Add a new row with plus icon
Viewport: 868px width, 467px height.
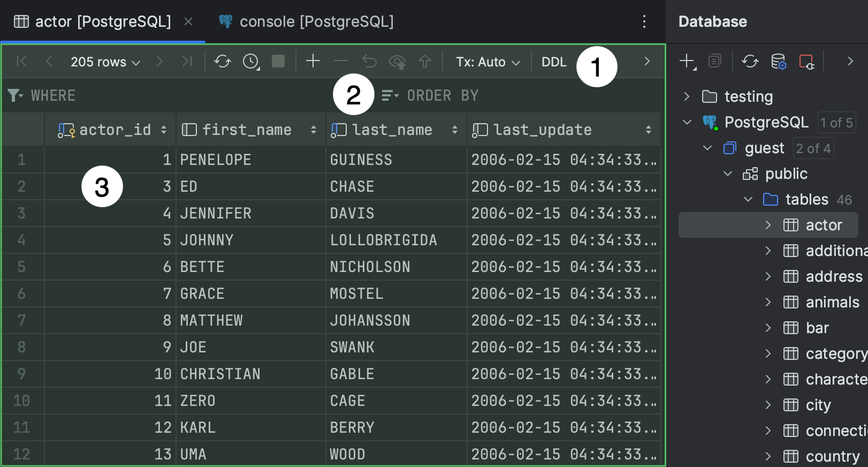[x=313, y=62]
